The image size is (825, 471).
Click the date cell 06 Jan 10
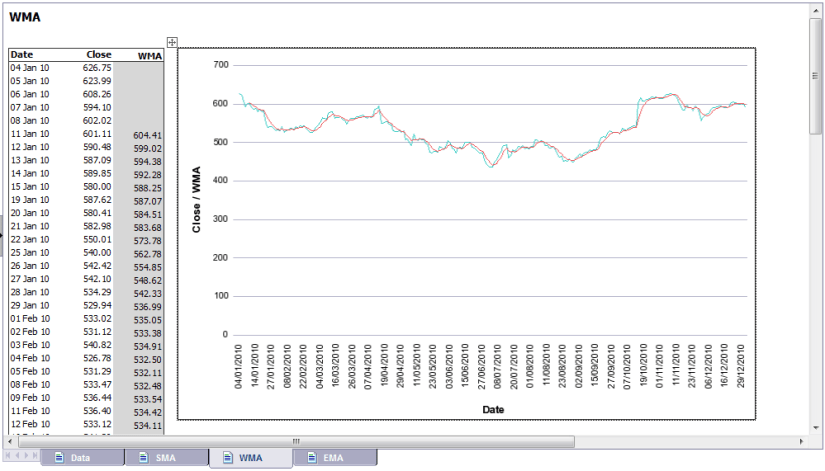[x=30, y=94]
